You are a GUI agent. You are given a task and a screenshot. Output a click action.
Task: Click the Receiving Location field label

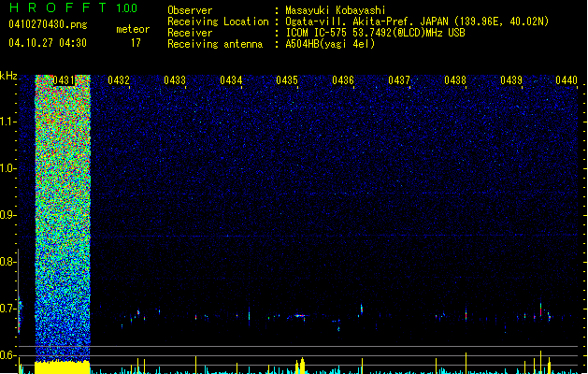(x=218, y=22)
